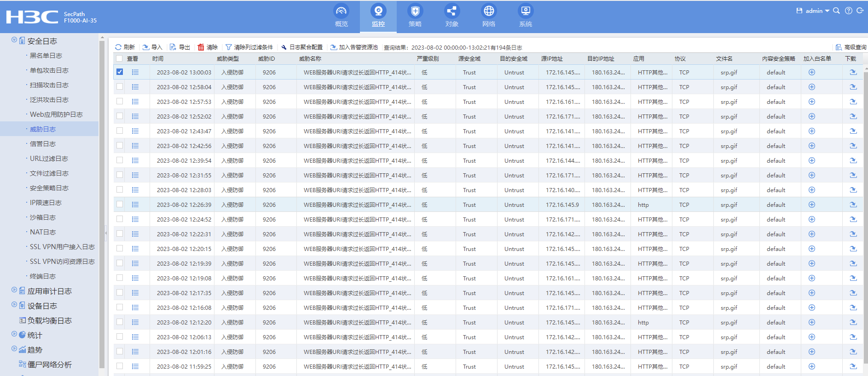This screenshot has width=868, height=376.
Task: Switch to the 策略 top tab
Action: tap(415, 16)
